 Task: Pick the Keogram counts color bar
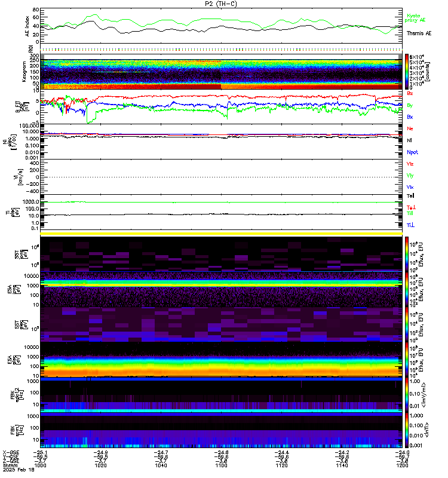(407, 72)
